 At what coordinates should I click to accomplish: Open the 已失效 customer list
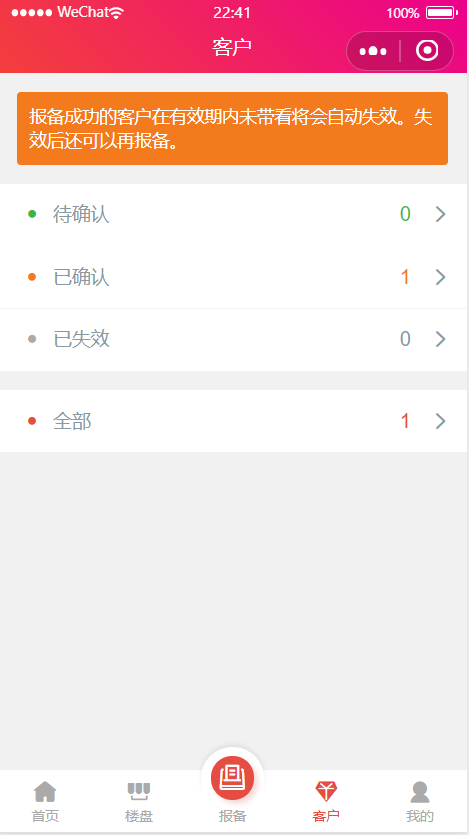click(234, 340)
